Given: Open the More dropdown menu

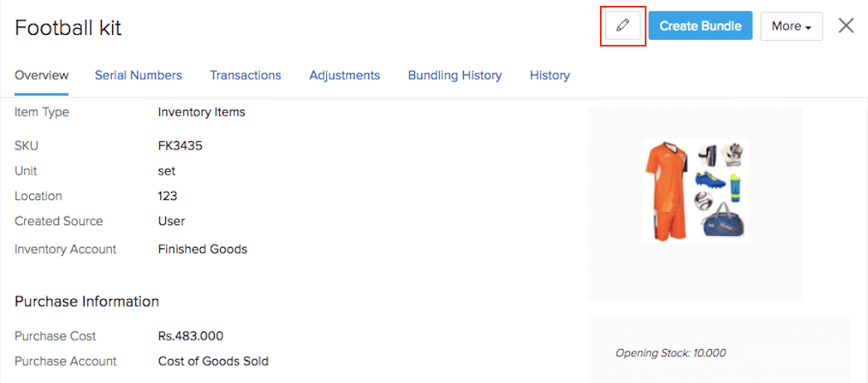Looking at the screenshot, I should (791, 26).
